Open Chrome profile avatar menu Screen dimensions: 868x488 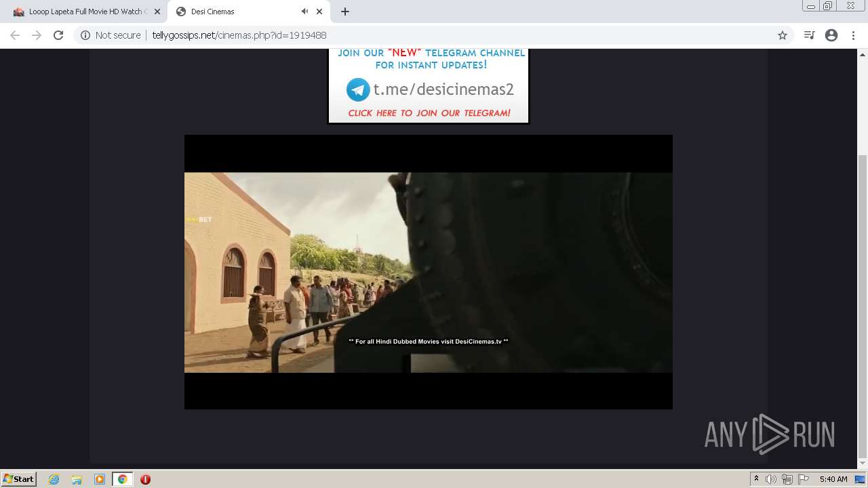(x=831, y=35)
